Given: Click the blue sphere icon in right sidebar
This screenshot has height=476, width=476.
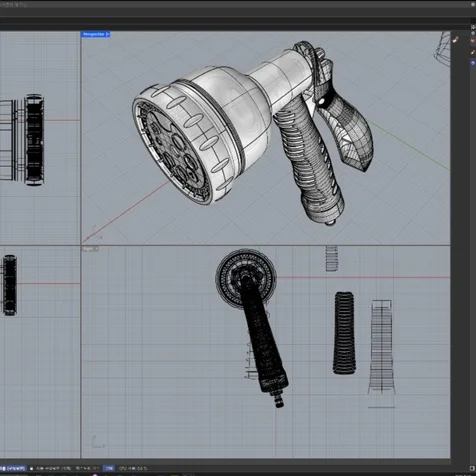Looking at the screenshot, I should pos(473,63).
